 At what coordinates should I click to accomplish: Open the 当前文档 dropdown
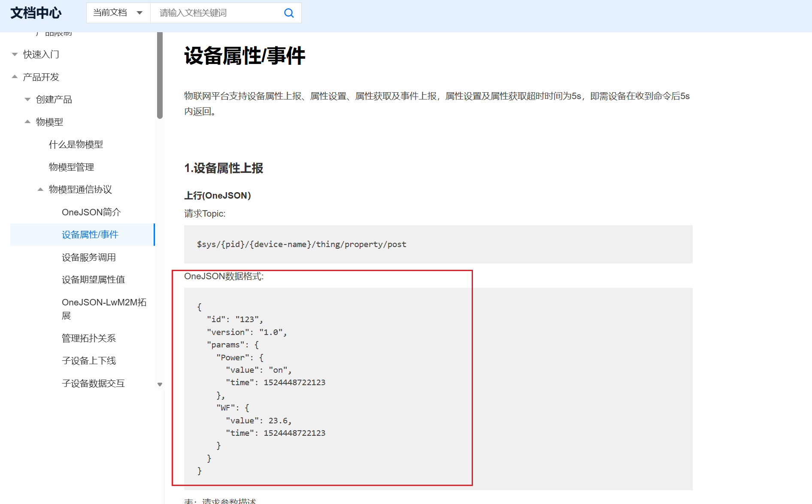[118, 13]
